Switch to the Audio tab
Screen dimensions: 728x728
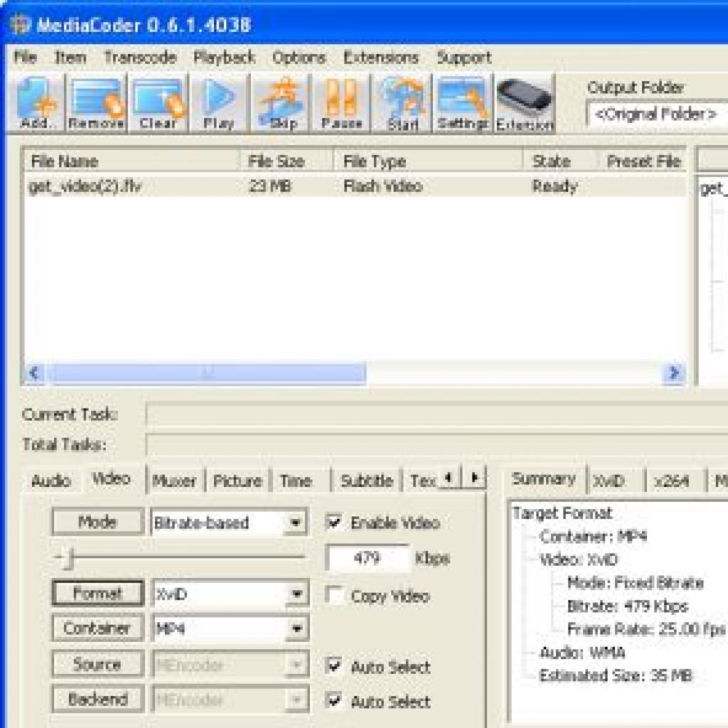(51, 481)
